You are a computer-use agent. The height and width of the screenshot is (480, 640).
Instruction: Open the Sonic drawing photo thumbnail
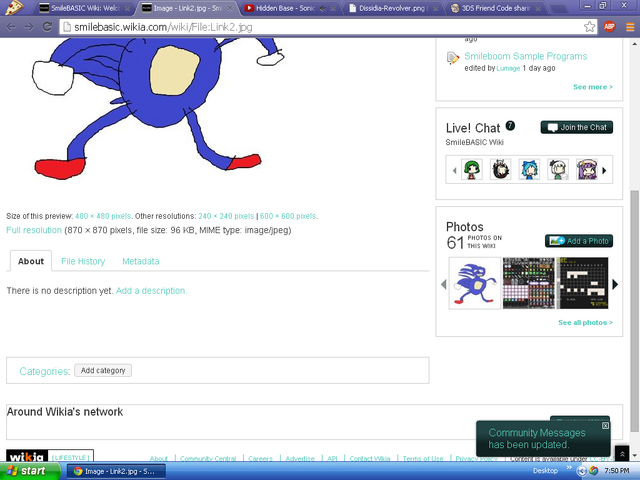point(475,283)
